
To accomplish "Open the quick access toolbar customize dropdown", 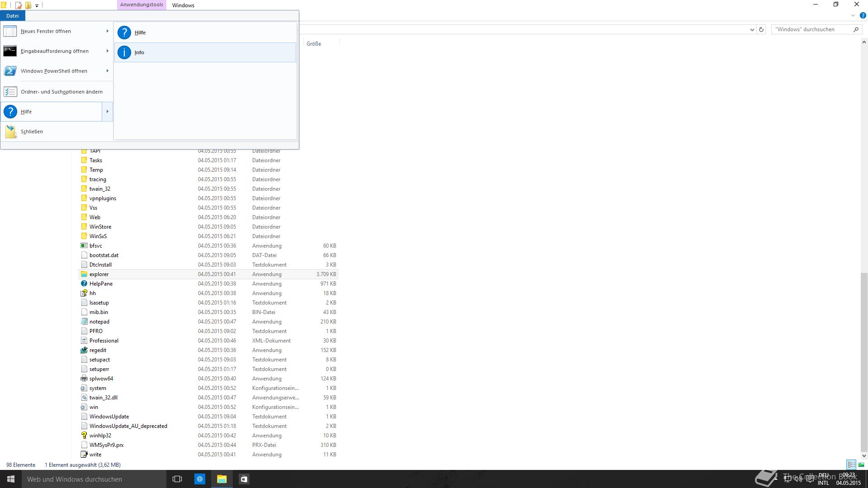I will pyautogui.click(x=37, y=5).
